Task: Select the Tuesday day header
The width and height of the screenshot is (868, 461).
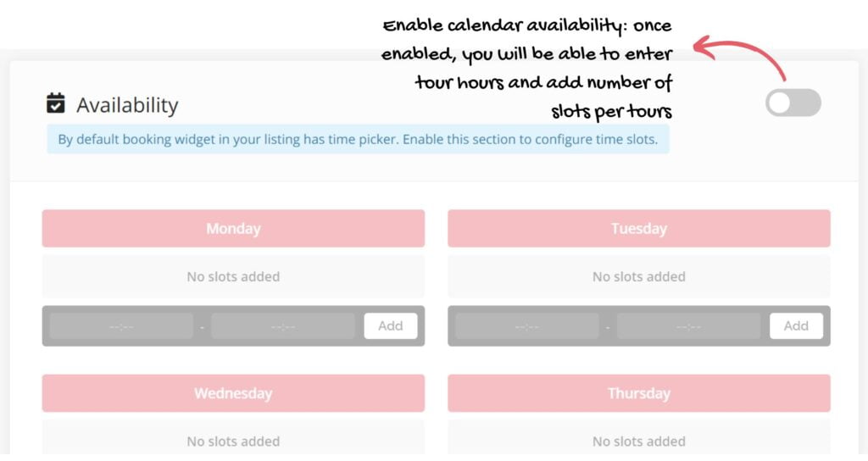Action: pos(639,228)
